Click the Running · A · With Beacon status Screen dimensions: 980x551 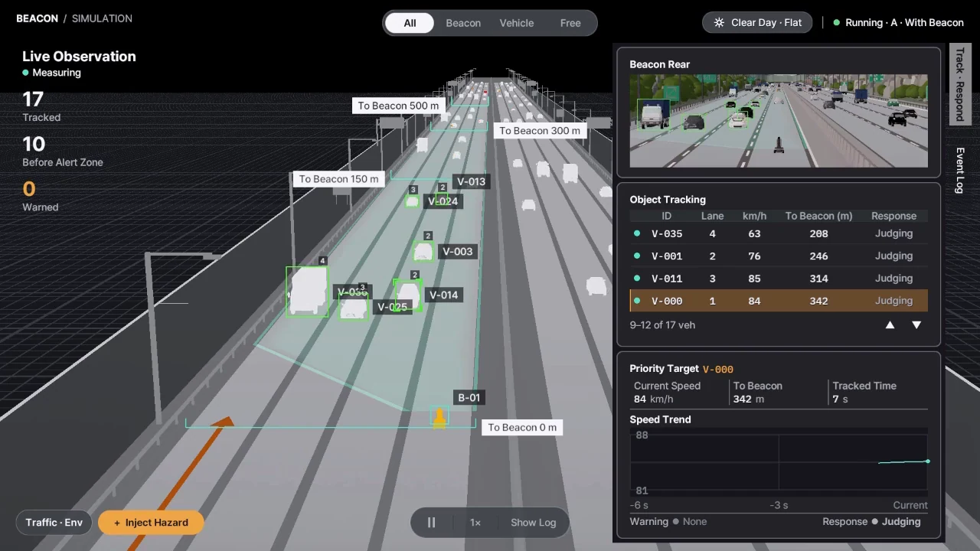[x=898, y=22]
